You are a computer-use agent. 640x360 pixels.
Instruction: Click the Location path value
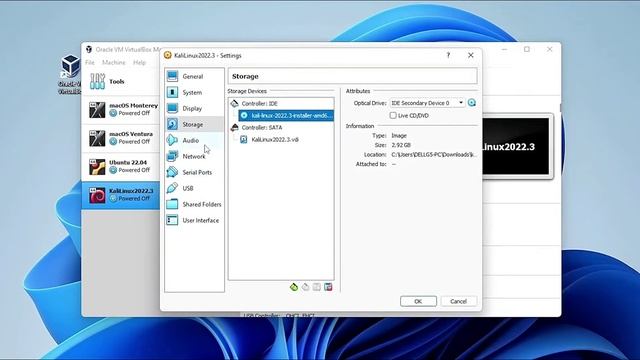click(433, 155)
